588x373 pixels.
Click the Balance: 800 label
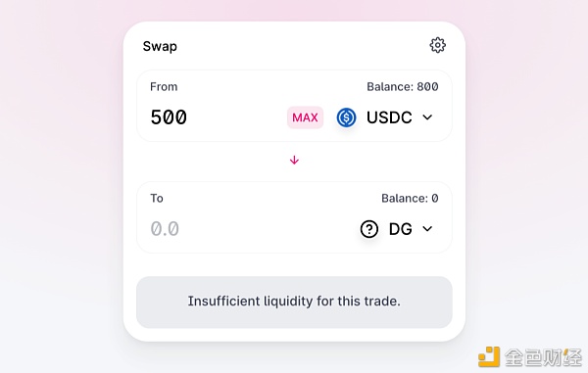[x=403, y=87]
